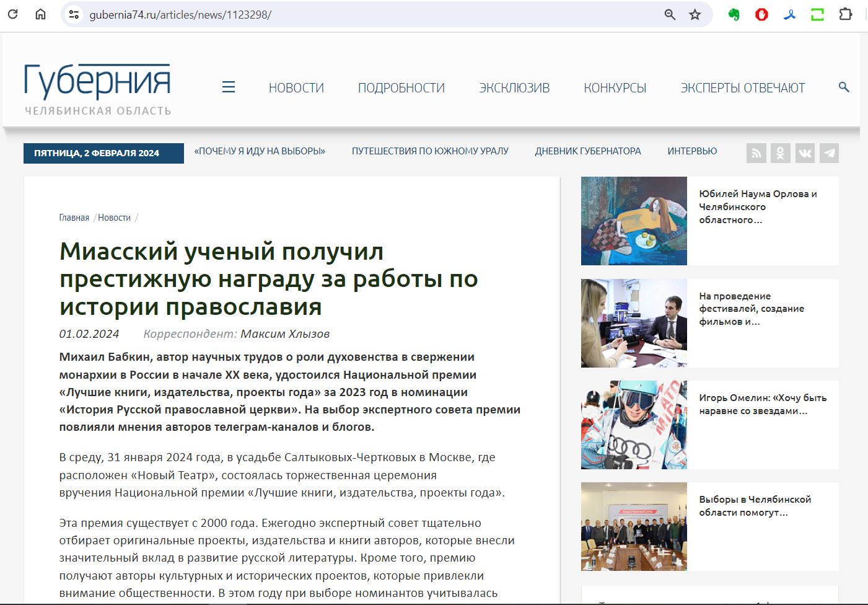Click the zoom magnifier icon in address bar
Screen dimensions: 868x605
670,14
